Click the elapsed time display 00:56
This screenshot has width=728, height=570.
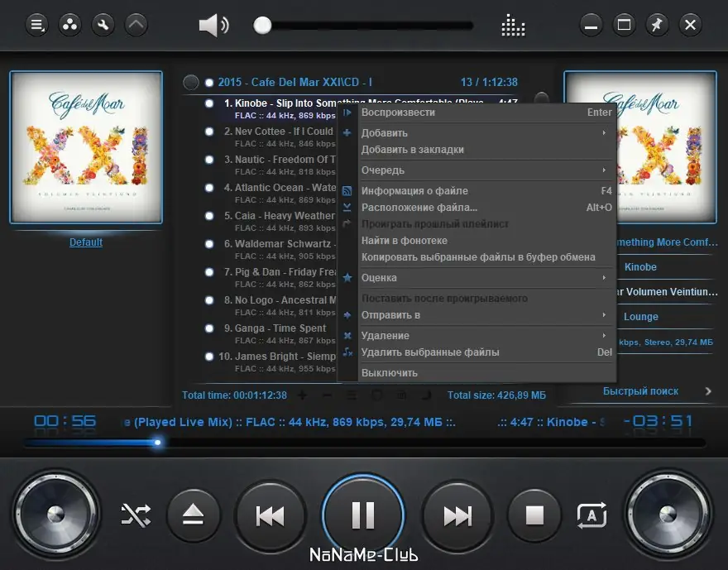click(x=65, y=421)
